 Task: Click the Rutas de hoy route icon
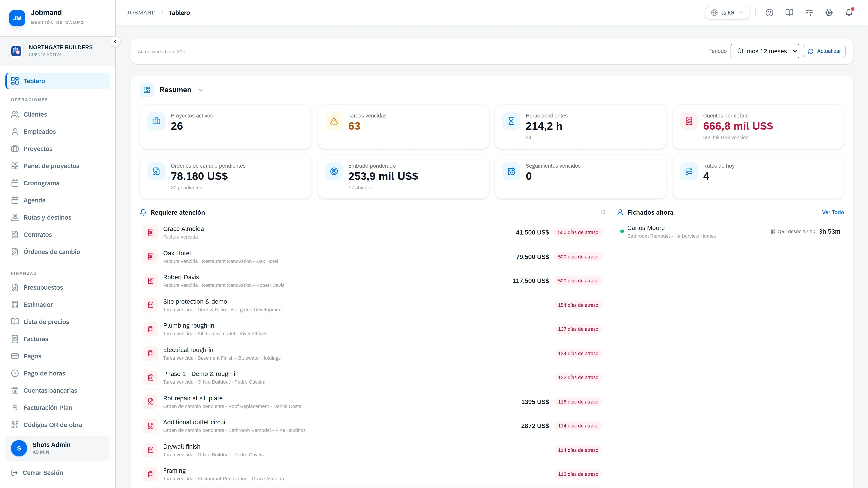[x=689, y=171]
